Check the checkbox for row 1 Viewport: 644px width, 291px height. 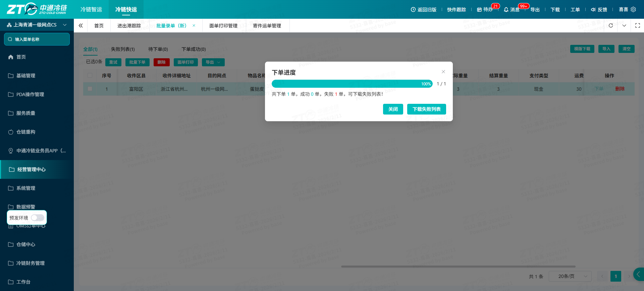click(x=90, y=89)
